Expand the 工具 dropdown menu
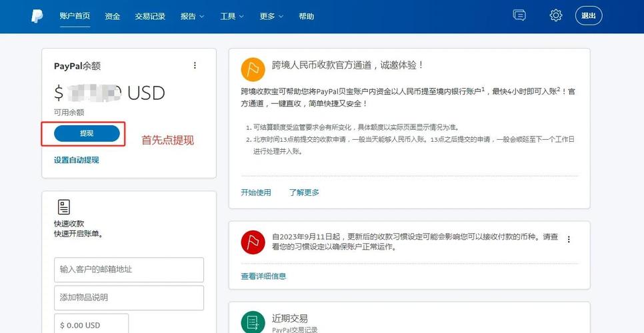Image resolution: width=644 pixels, height=333 pixels. click(x=231, y=17)
